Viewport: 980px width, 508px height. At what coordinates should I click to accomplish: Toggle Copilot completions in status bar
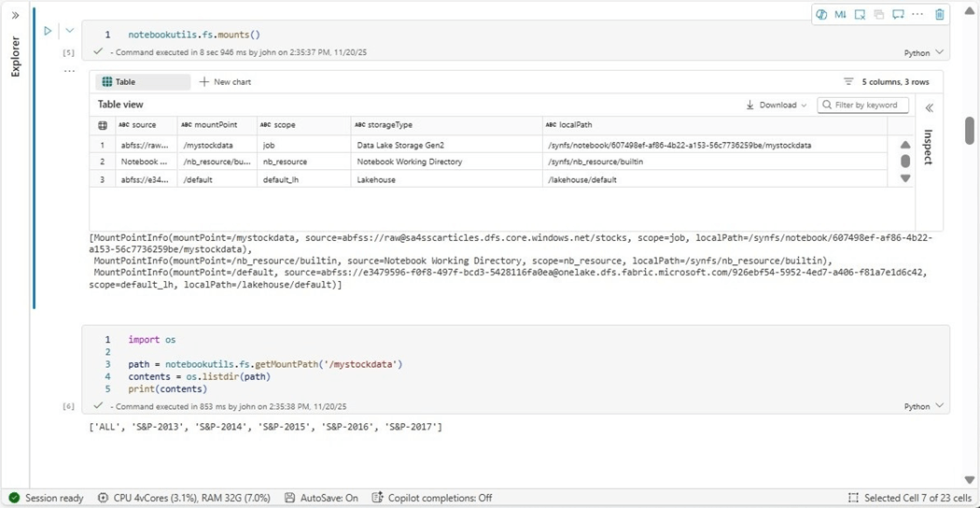click(x=432, y=499)
